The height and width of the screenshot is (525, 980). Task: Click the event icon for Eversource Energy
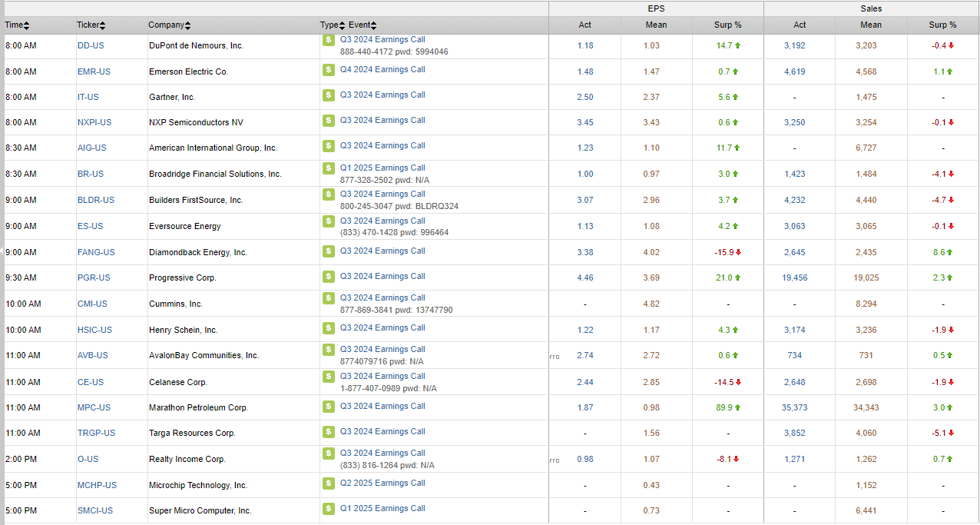point(328,221)
